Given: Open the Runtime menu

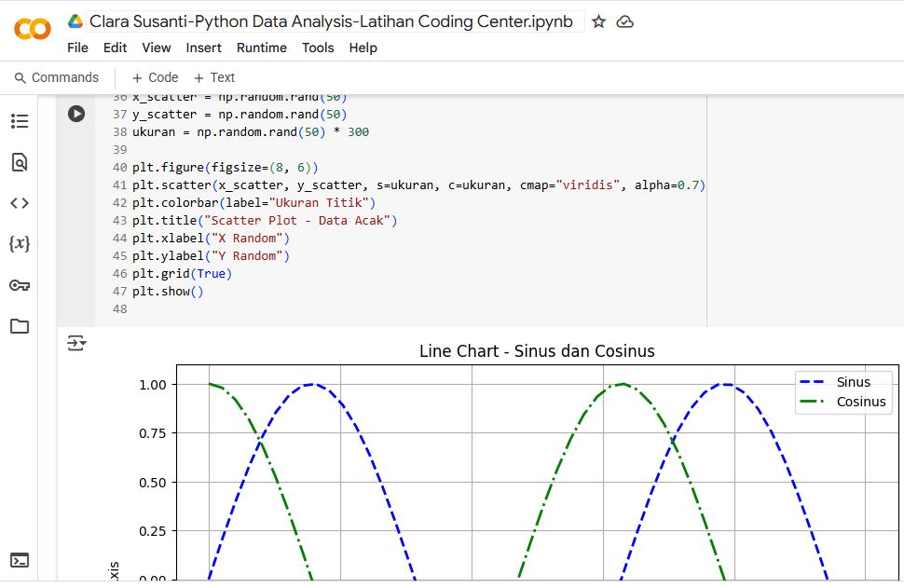Looking at the screenshot, I should tap(262, 48).
